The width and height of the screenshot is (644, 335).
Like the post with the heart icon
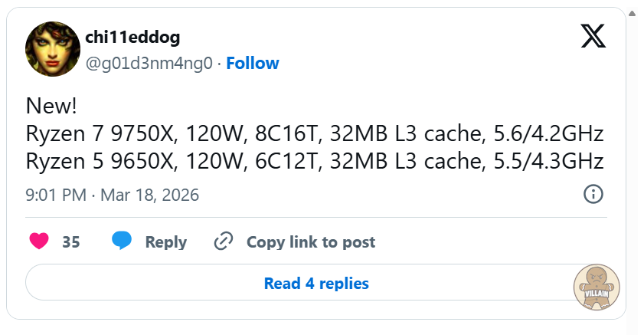38,241
